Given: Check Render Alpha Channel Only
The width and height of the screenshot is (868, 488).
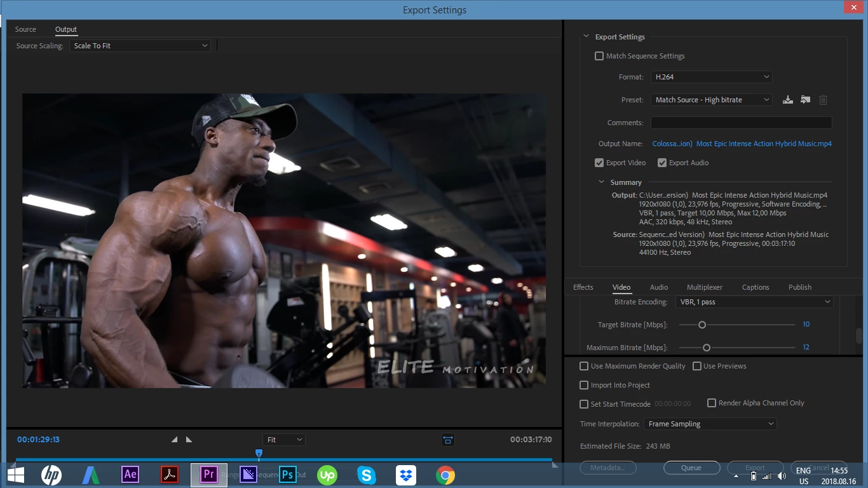Looking at the screenshot, I should pyautogui.click(x=712, y=403).
